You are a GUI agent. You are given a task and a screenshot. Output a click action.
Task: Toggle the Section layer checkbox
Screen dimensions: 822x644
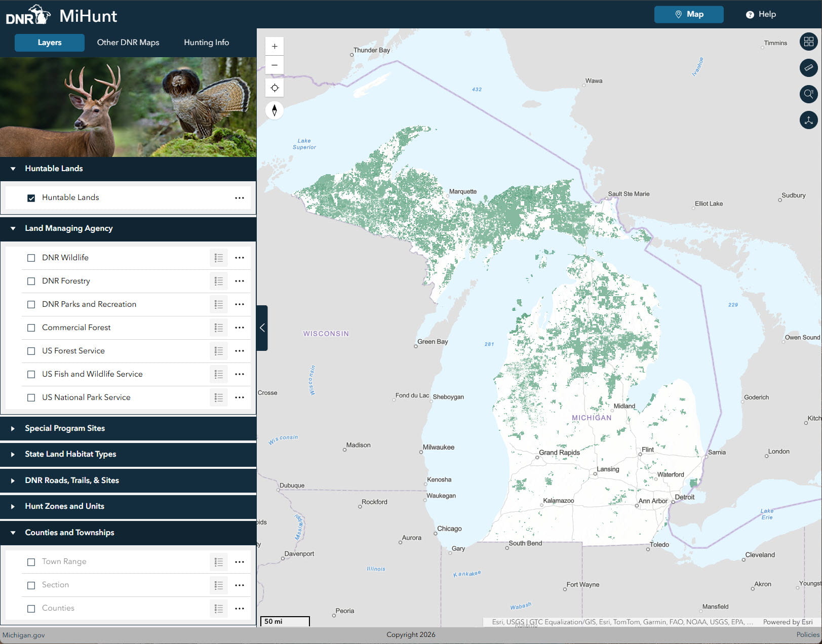(x=31, y=585)
